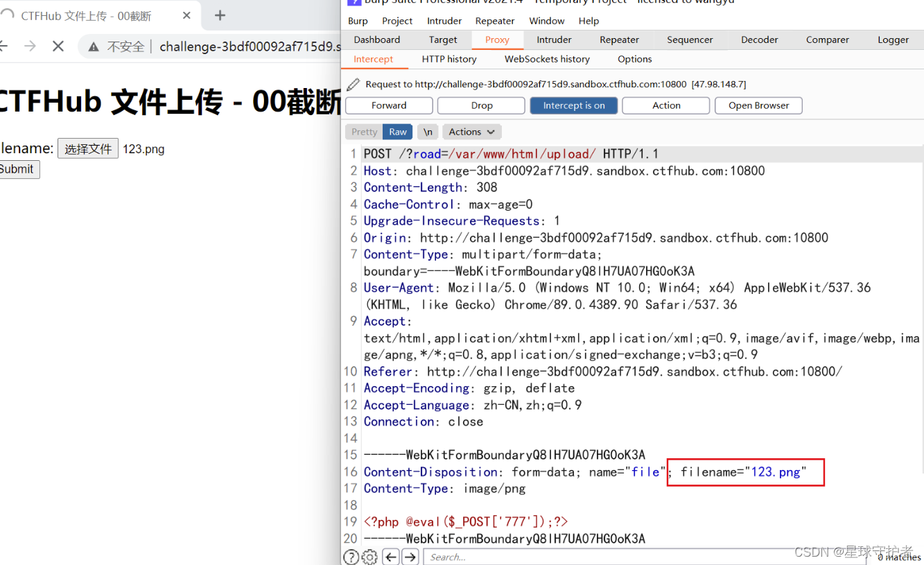Open the WebSockets history sub-tab
Viewport: 924px width, 565px height.
(x=547, y=59)
